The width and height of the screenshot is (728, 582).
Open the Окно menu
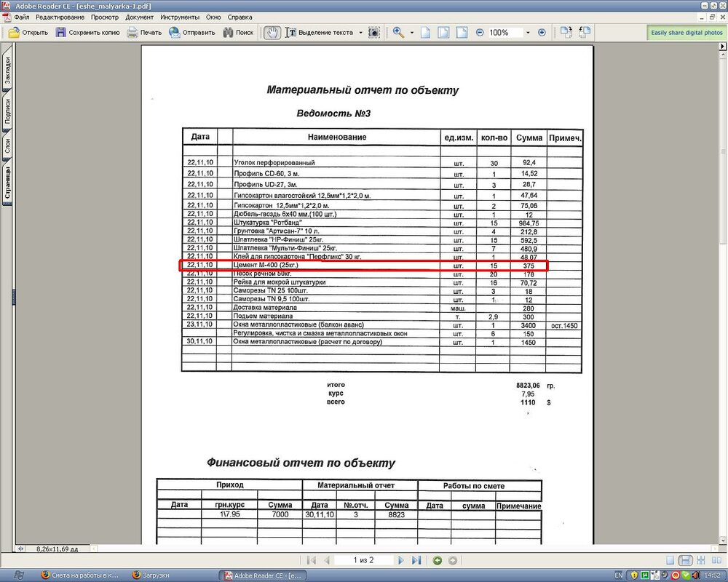click(x=213, y=17)
